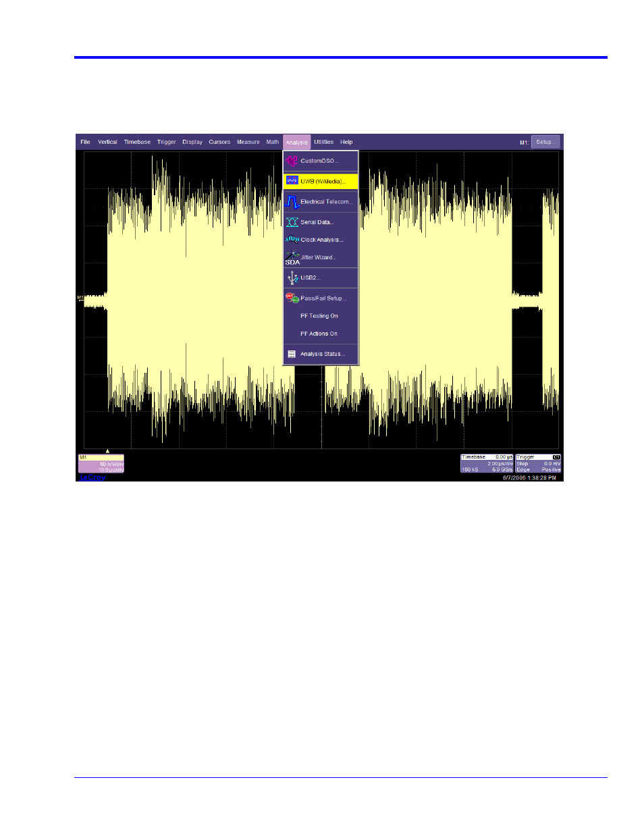Viewport: 644px width, 834px height.
Task: Click the 60 mV/div value in M1 box
Action: coord(112,464)
